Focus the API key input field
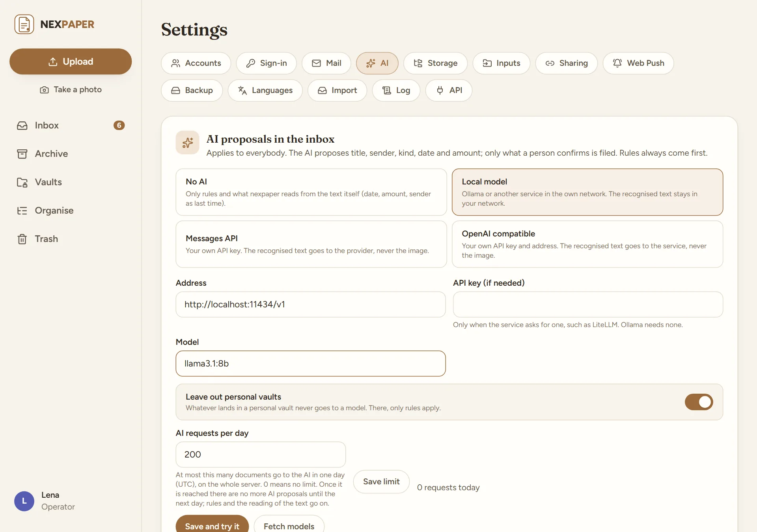 [588, 304]
